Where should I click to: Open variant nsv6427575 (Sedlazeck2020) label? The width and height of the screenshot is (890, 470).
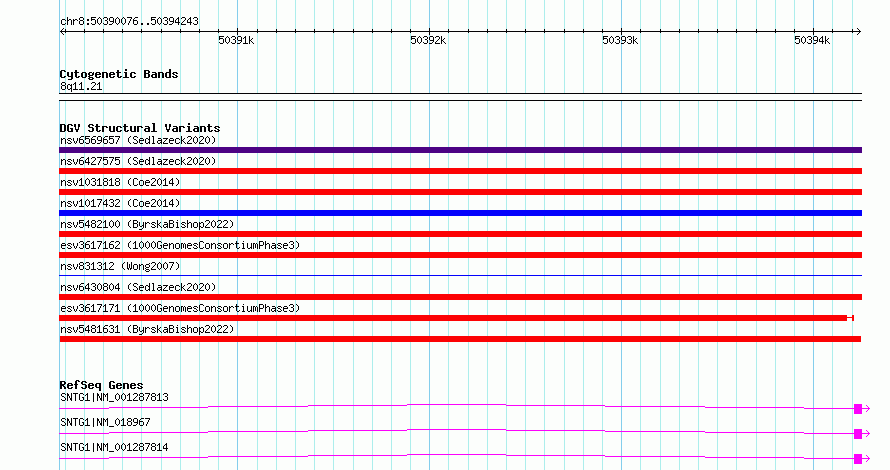point(138,161)
